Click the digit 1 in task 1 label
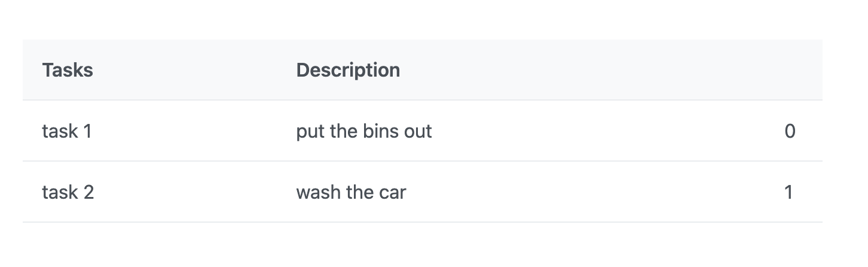The width and height of the screenshot is (868, 267). click(x=87, y=131)
